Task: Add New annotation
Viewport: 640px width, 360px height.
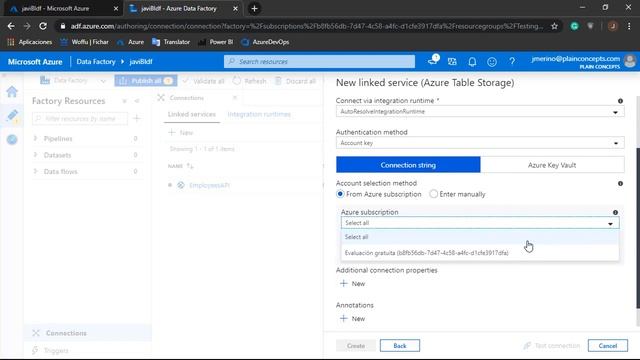Action: click(x=353, y=319)
